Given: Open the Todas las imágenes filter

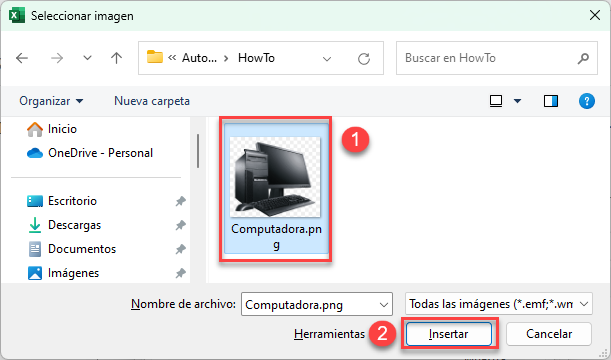Looking at the screenshot, I should (499, 304).
